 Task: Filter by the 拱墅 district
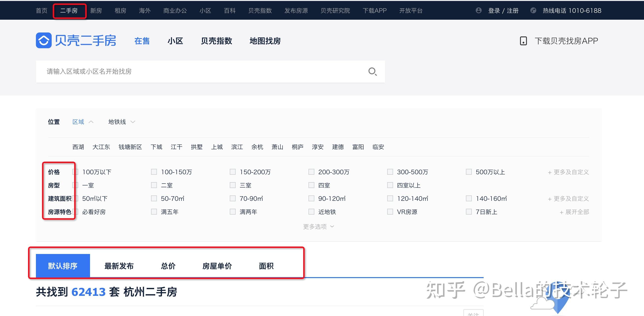coord(197,147)
